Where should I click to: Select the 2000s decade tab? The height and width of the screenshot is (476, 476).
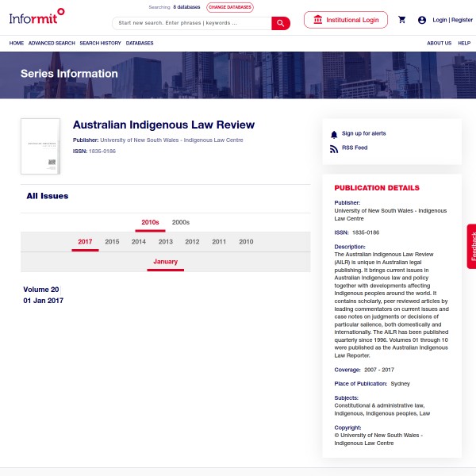click(x=181, y=223)
